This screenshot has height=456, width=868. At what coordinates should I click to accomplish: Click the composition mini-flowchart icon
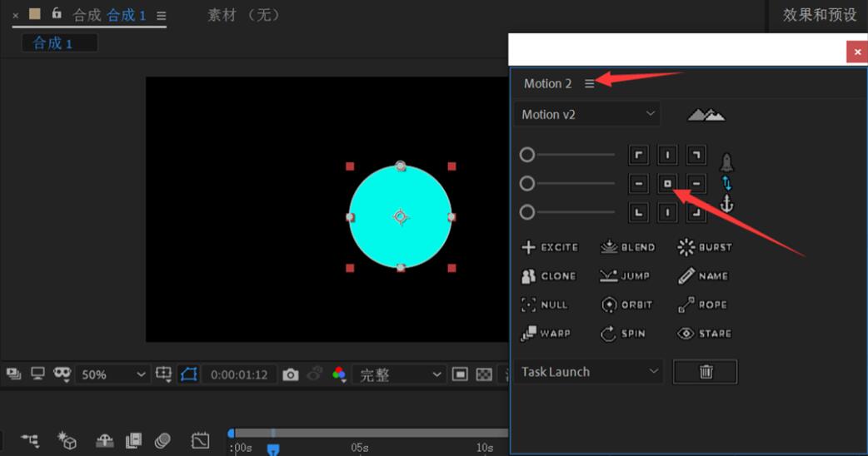(31, 440)
